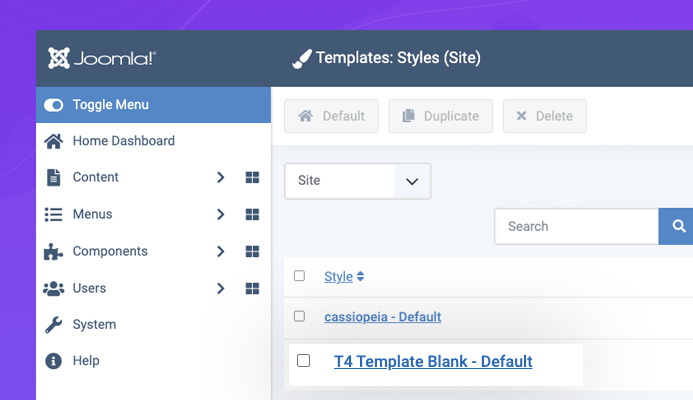Viewport: 693px width, 400px height.
Task: Click into the Search input field
Action: coord(576,226)
